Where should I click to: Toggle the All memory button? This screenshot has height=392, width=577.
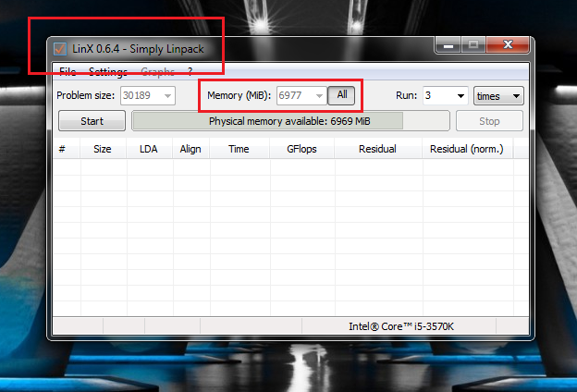[x=341, y=94]
